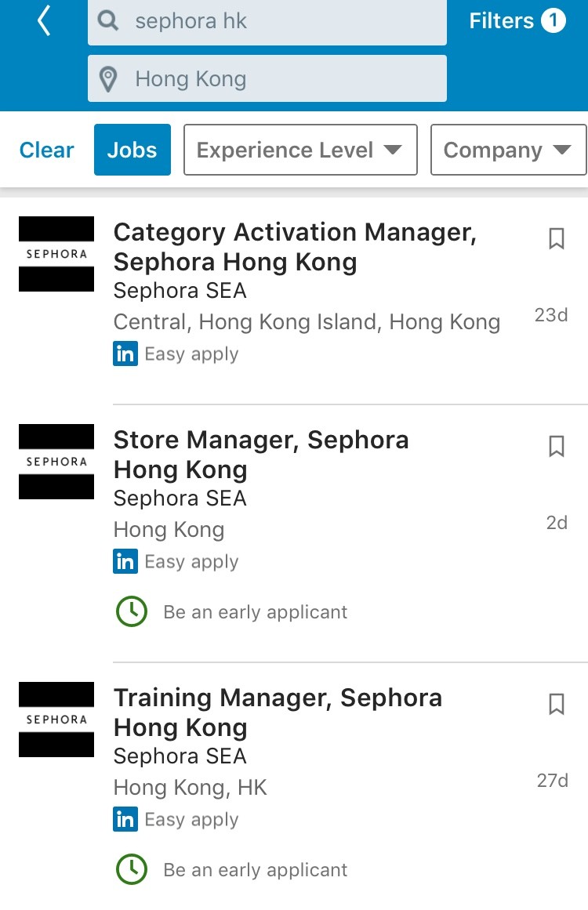The image size is (588, 910).
Task: Tap the clock icon under Store Manager
Action: tap(132, 611)
